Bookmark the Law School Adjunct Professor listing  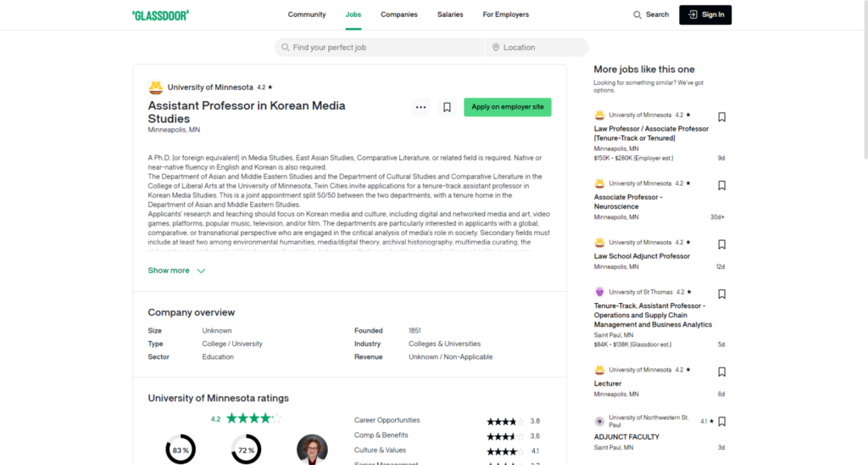[721, 244]
